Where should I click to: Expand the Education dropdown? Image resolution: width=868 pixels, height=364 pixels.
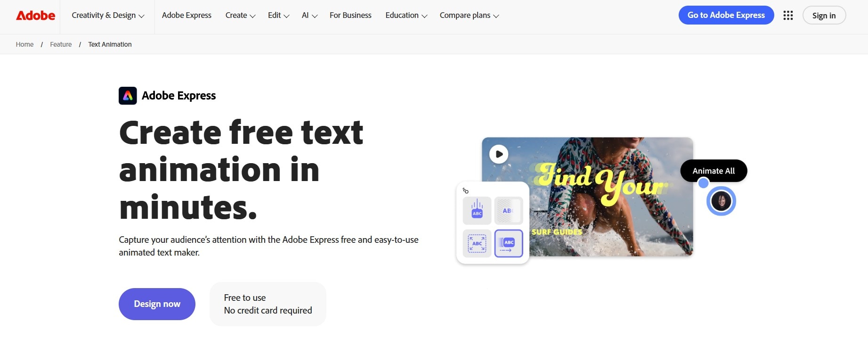pos(406,16)
